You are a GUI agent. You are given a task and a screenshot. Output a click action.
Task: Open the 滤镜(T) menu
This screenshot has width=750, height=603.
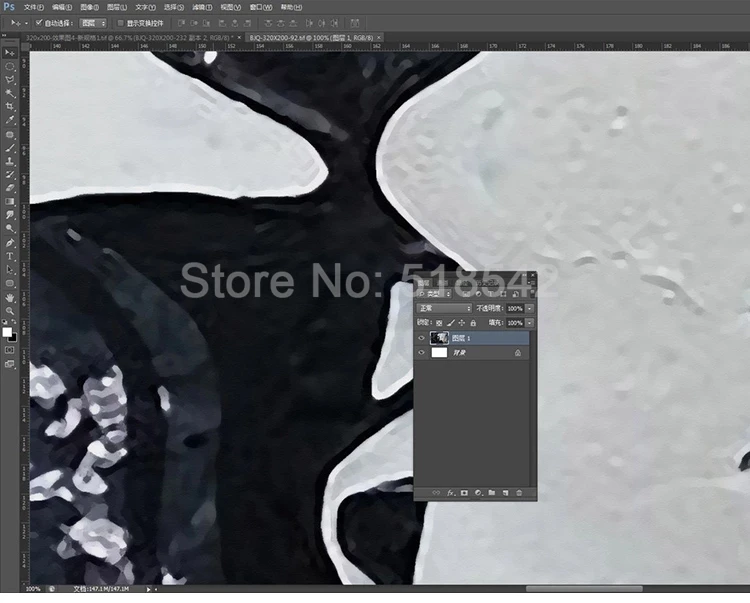pos(202,7)
